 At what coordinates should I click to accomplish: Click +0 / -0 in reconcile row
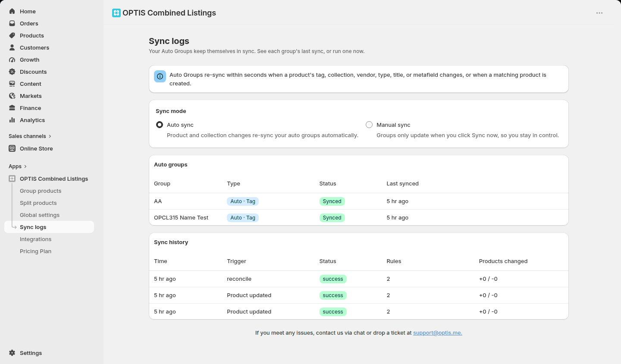488,279
